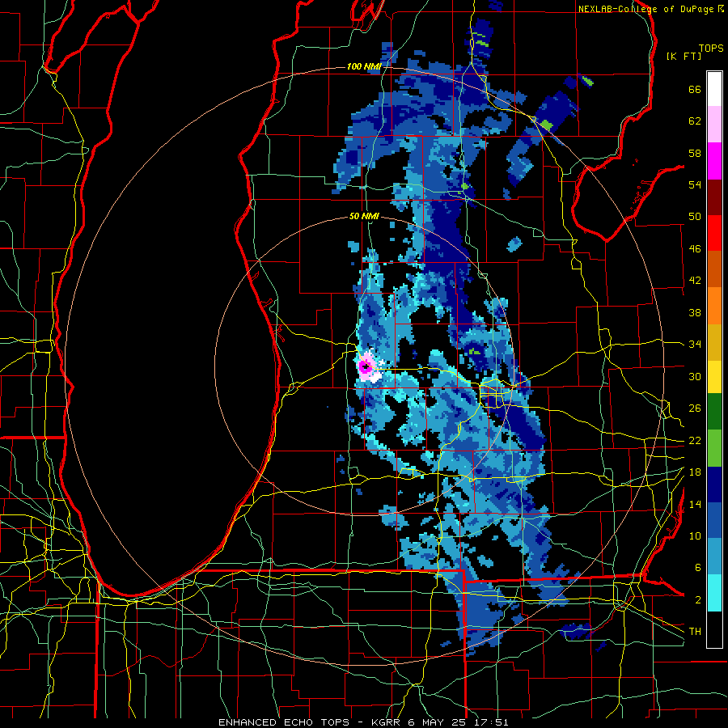Click the "50 NMI" range ring label

[x=364, y=216]
